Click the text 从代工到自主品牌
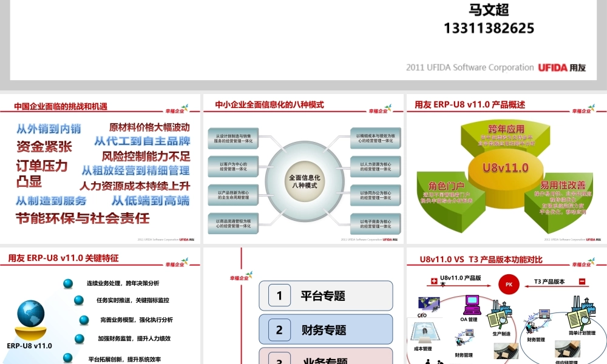The height and width of the screenshot is (364, 607). click(x=143, y=141)
